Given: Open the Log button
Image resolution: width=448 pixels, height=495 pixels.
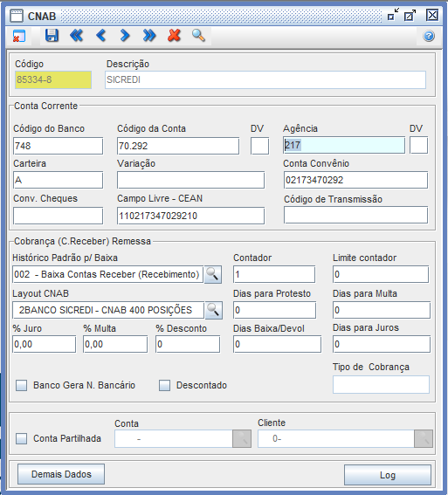Looking at the screenshot, I should click(388, 475).
